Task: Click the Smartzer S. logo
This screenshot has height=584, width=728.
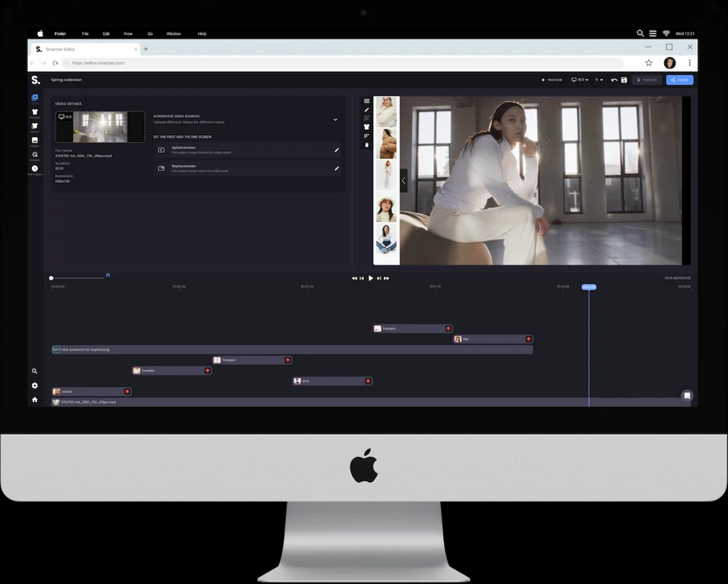Action: pos(36,80)
